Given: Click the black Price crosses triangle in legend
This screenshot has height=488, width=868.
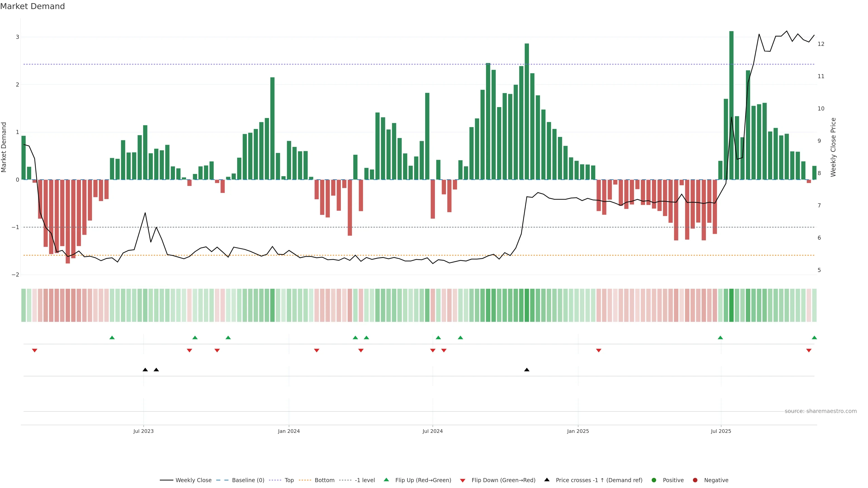Looking at the screenshot, I should pos(547,480).
